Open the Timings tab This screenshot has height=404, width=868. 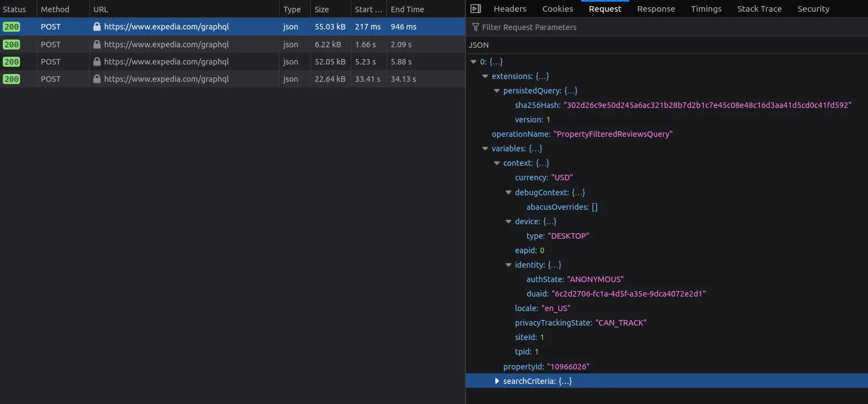point(706,9)
